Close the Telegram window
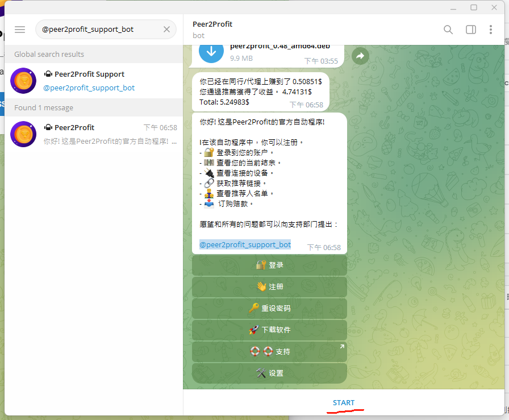Screen dimensions: 509x420 pos(494,7)
